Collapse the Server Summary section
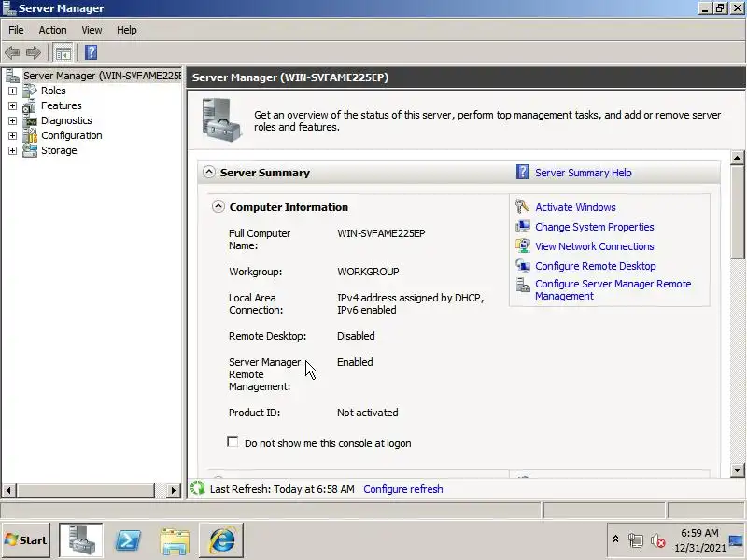The width and height of the screenshot is (747, 560). (x=208, y=172)
